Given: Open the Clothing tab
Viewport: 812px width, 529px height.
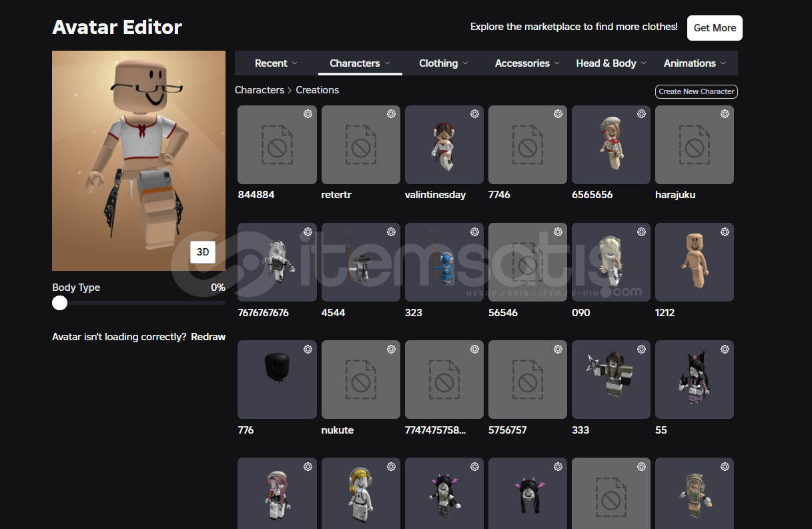Looking at the screenshot, I should 444,63.
